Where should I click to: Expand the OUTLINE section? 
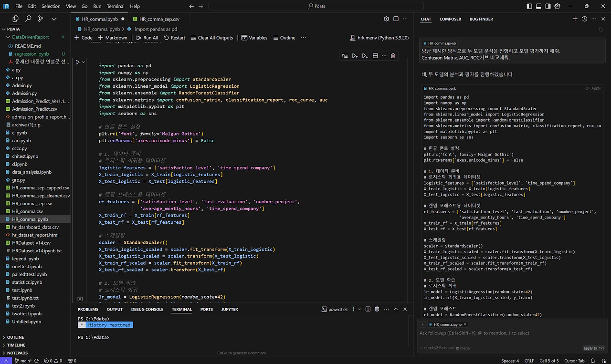coord(15,337)
